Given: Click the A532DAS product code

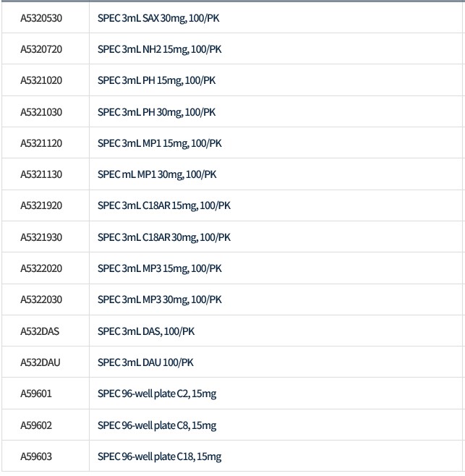Looking at the screenshot, I should click(40, 331).
